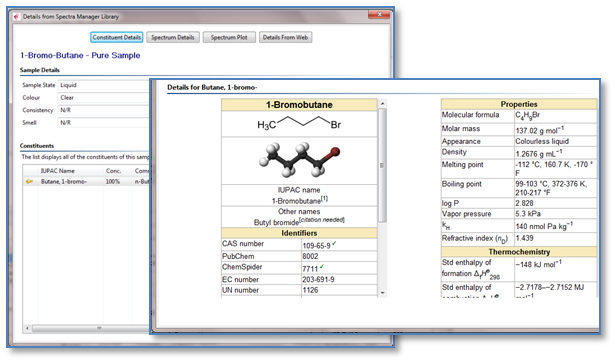Click the Consistency field showing N/R
Screen dimensions: 615x362
(x=104, y=110)
